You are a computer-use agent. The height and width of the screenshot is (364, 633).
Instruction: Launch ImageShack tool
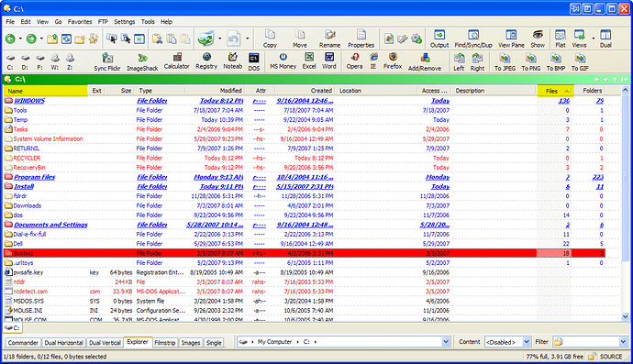point(142,62)
